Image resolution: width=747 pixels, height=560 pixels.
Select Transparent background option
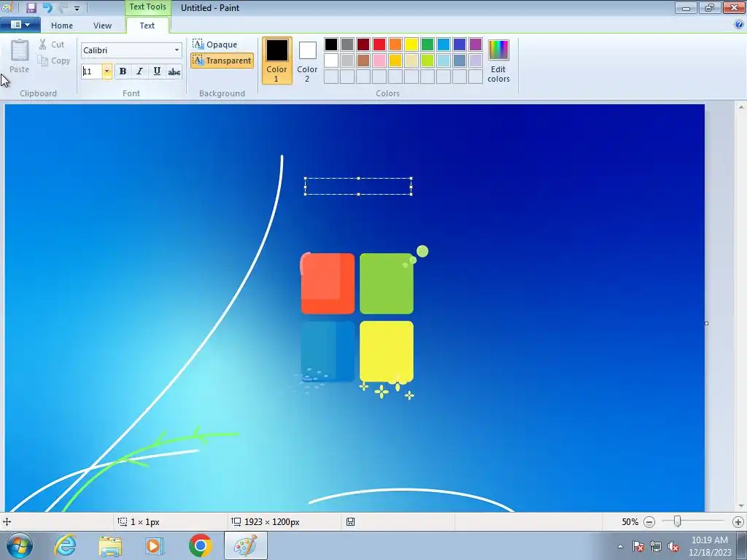pos(222,61)
